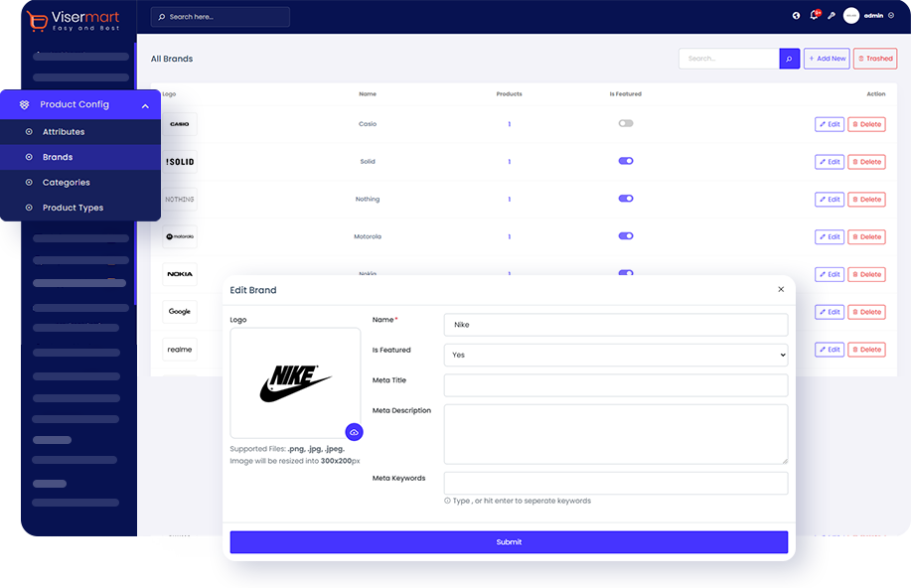Click the search magnifier button
Screen dimensions: 911x588
789,59
